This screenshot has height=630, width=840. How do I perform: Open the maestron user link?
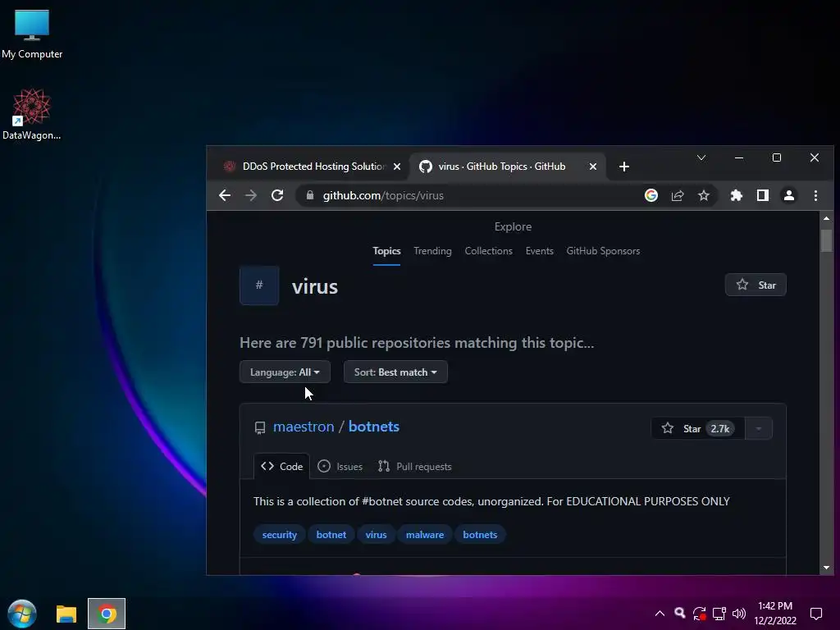(x=304, y=427)
